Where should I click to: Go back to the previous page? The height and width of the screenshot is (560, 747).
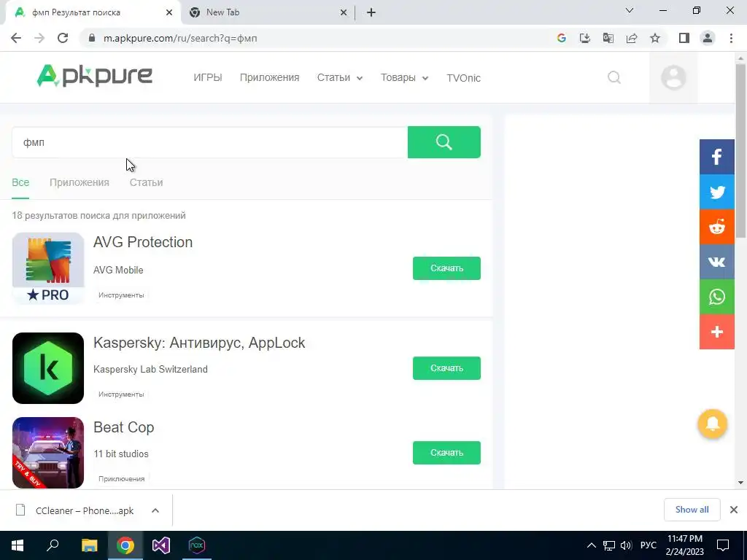(x=16, y=38)
